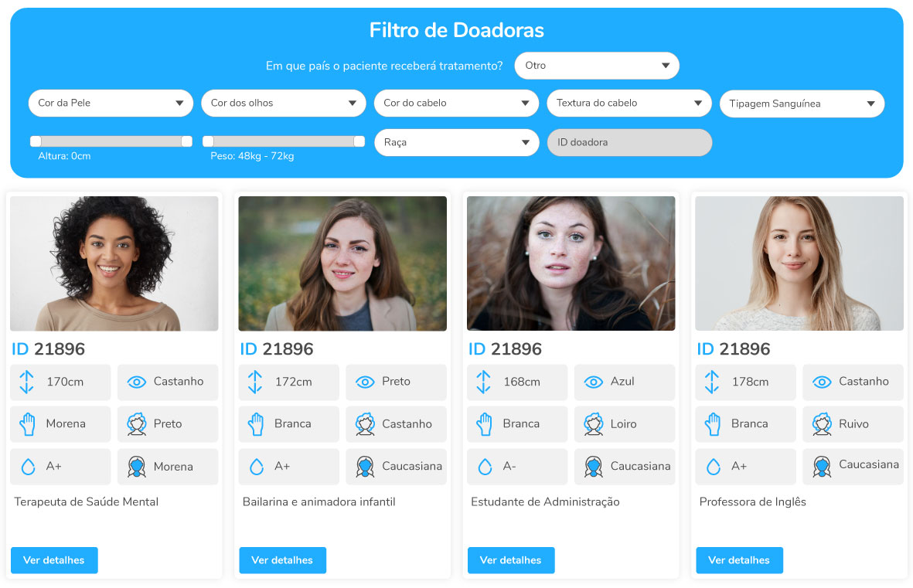The width and height of the screenshot is (913, 588).
Task: Click the photo of the Terapeuta donor
Action: [114, 263]
